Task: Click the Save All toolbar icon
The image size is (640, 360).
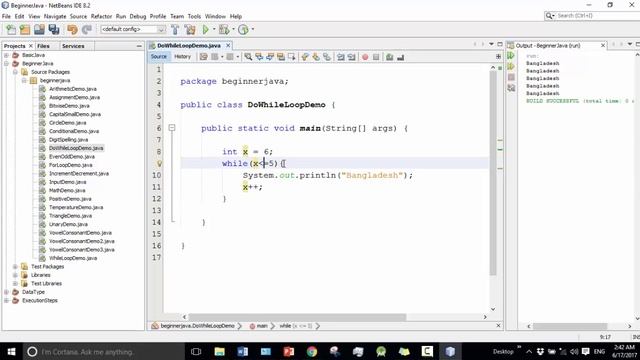Action: 54,29
